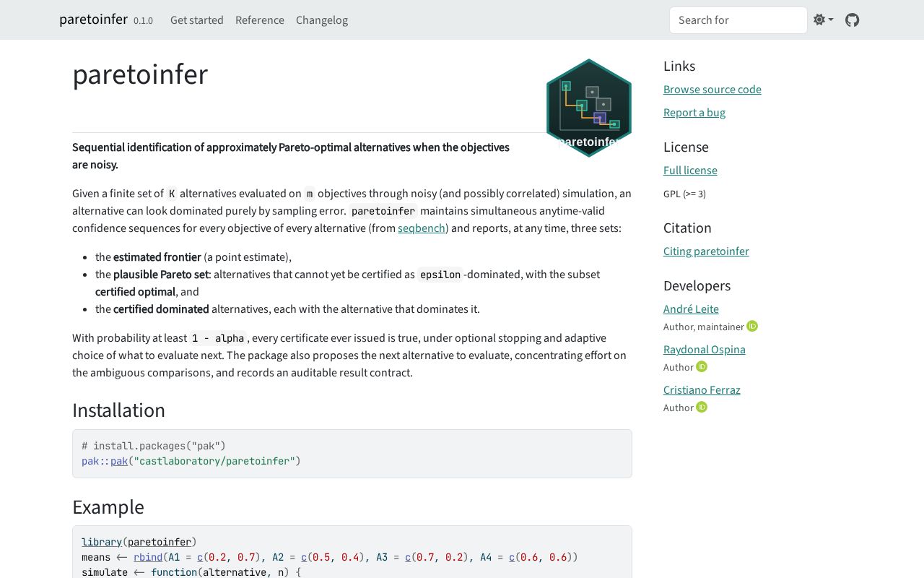Open Cristiano Ferraz's developer page

click(x=702, y=390)
